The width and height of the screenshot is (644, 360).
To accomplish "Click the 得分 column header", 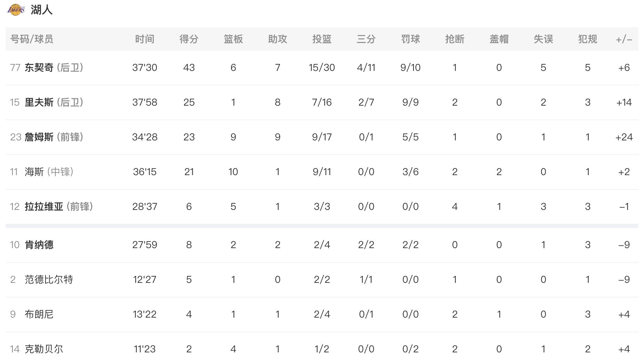I will pyautogui.click(x=189, y=39).
